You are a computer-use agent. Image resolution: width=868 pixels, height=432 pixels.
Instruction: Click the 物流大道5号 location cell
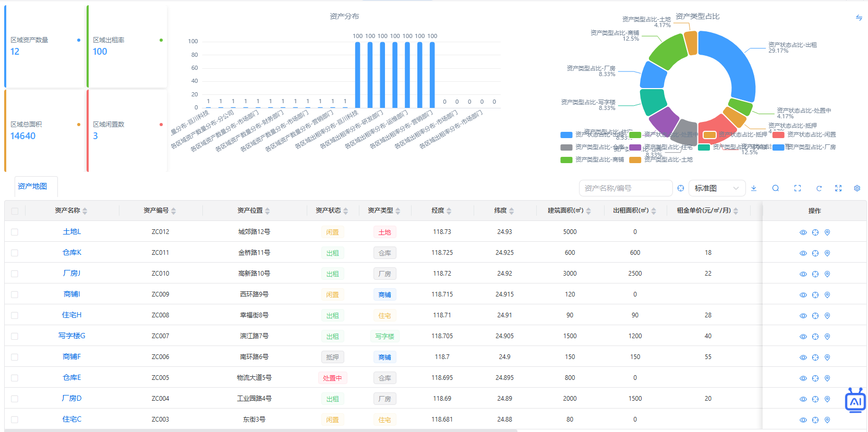tap(254, 377)
